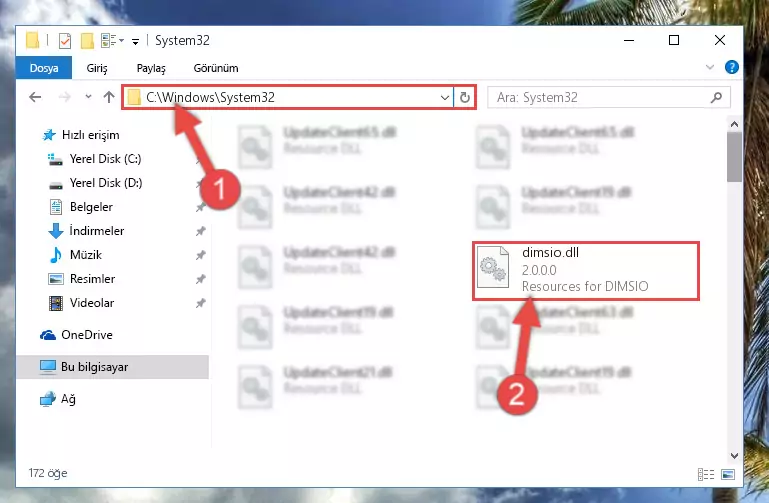This screenshot has height=503, width=769.
Task: Open the Dosya menu
Action: tap(44, 68)
